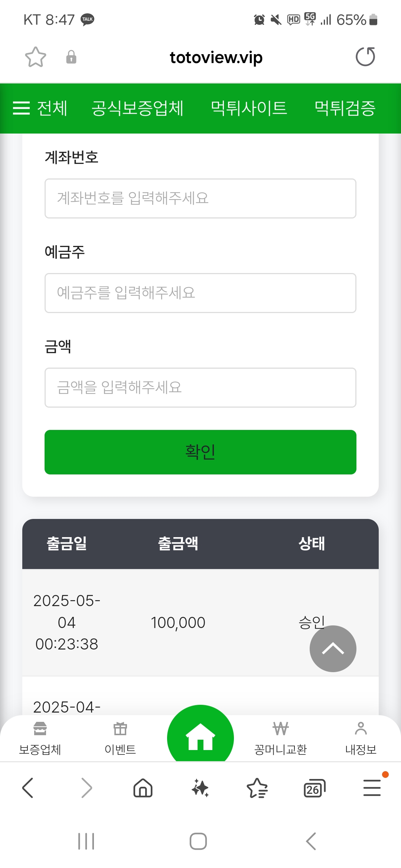Select the 금액 amount field
The image size is (401, 868).
click(200, 388)
